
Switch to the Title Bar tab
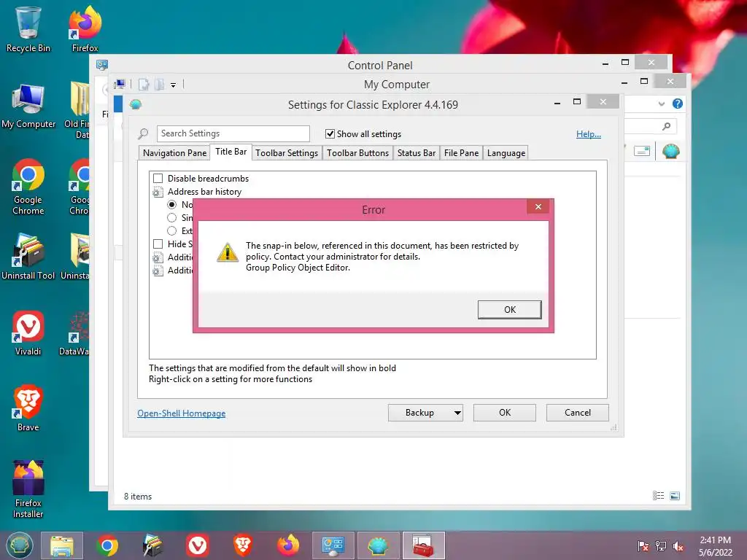coord(231,152)
